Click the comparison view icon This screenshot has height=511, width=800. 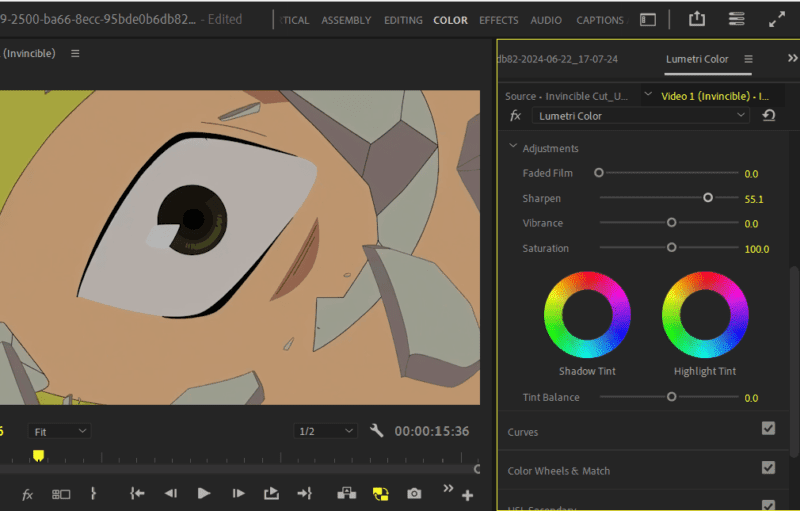click(x=61, y=494)
